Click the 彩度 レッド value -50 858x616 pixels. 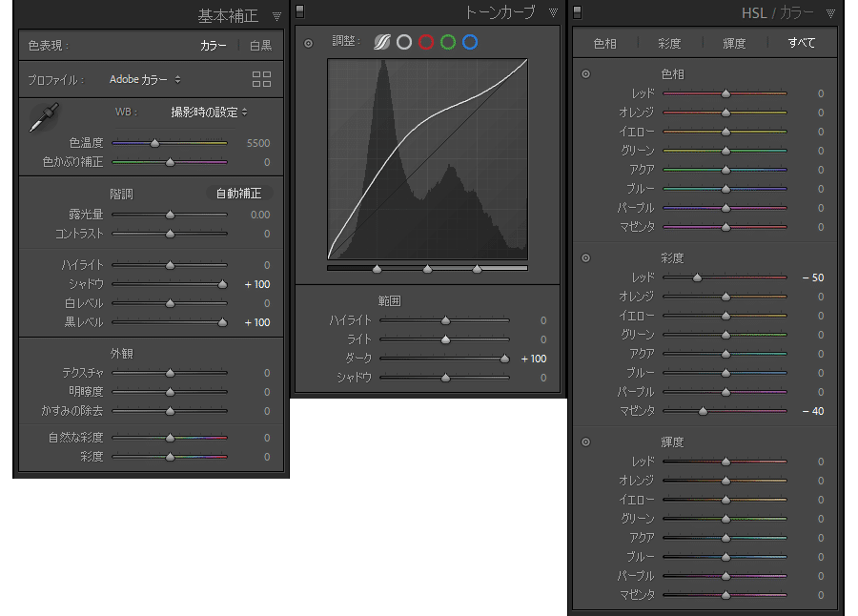[813, 277]
